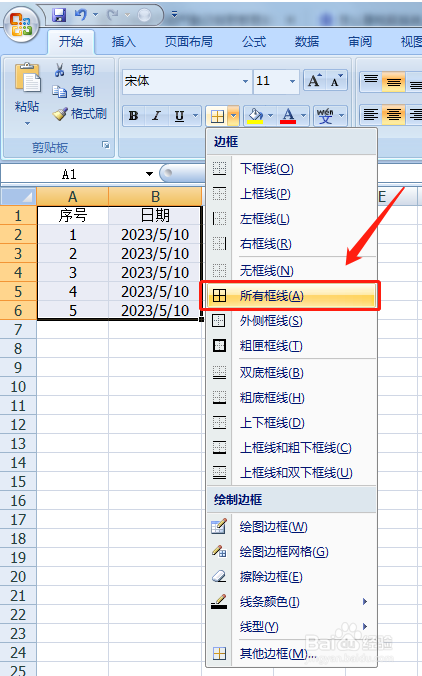Screen dimensions: 422x676
Task: Toggle middle vertical align button
Action: click(394, 82)
